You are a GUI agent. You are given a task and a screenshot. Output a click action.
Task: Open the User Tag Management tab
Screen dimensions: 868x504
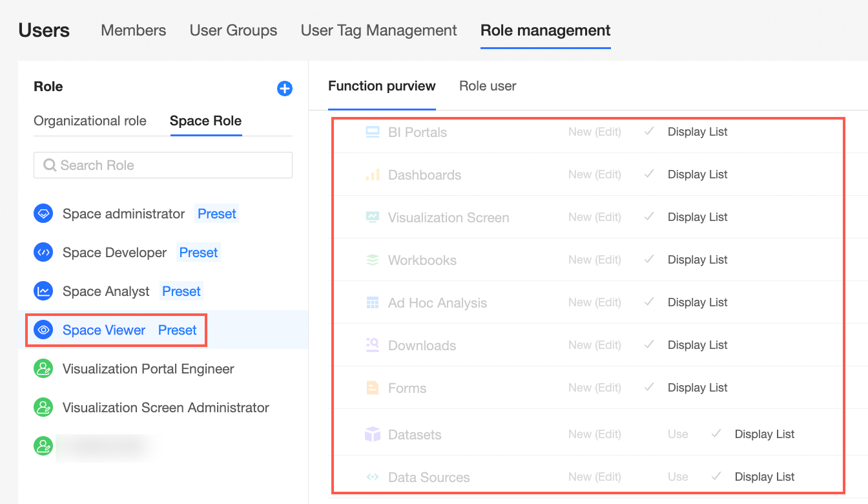pyautogui.click(x=378, y=30)
